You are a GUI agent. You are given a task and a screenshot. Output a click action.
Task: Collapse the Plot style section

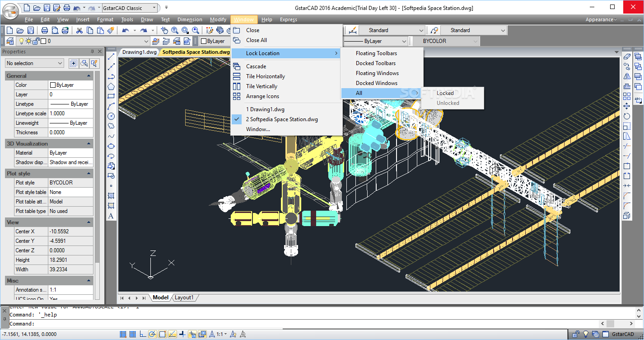89,174
